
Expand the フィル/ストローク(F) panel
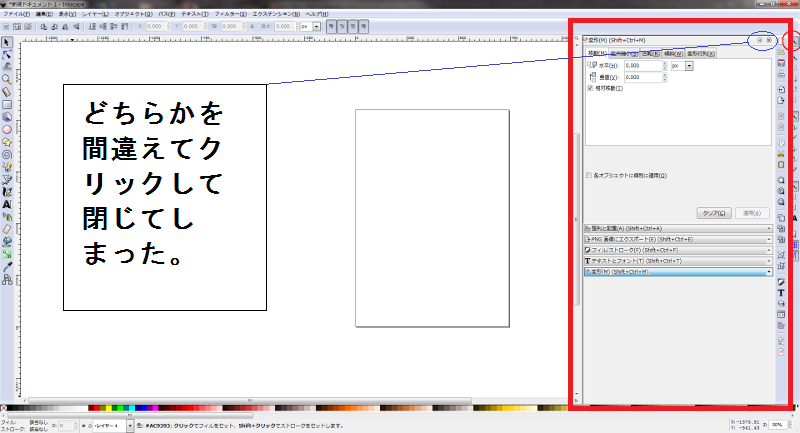678,250
